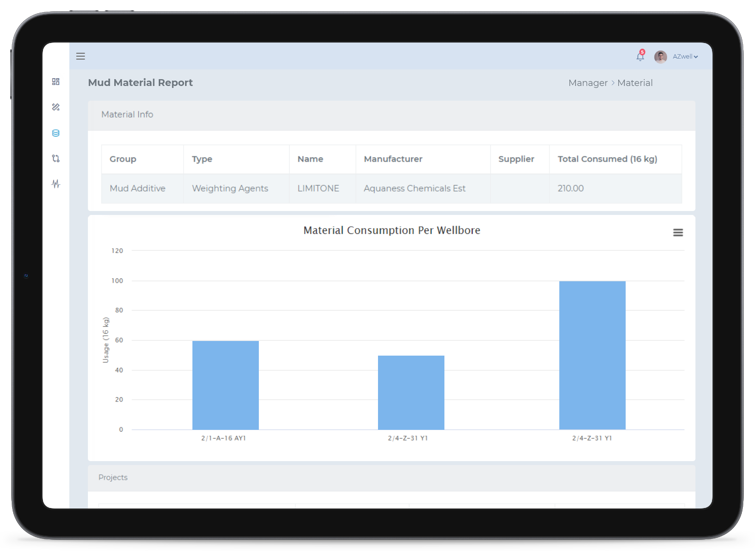Image resolution: width=756 pixels, height=551 pixels.
Task: Open notifications from the bell icon
Action: [x=640, y=57]
